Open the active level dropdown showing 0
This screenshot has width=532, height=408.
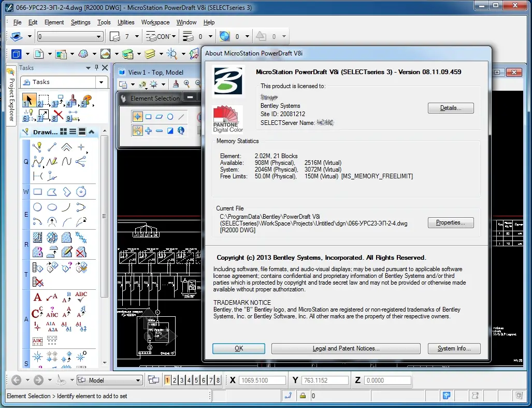tap(70, 36)
